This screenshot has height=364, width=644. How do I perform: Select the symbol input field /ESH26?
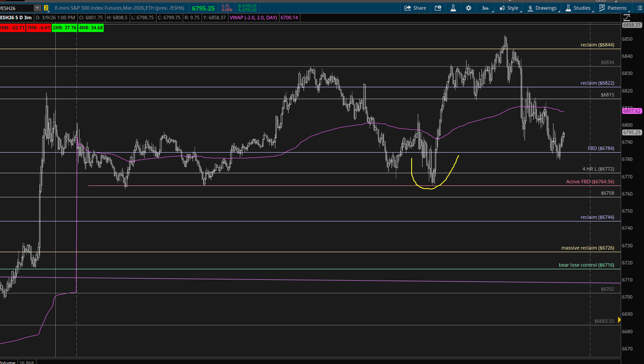coord(17,8)
